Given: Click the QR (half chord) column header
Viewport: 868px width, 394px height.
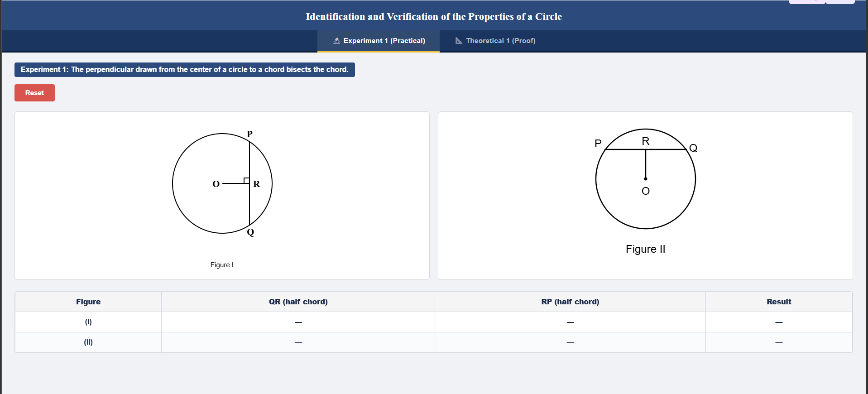Looking at the screenshot, I should pos(298,302).
